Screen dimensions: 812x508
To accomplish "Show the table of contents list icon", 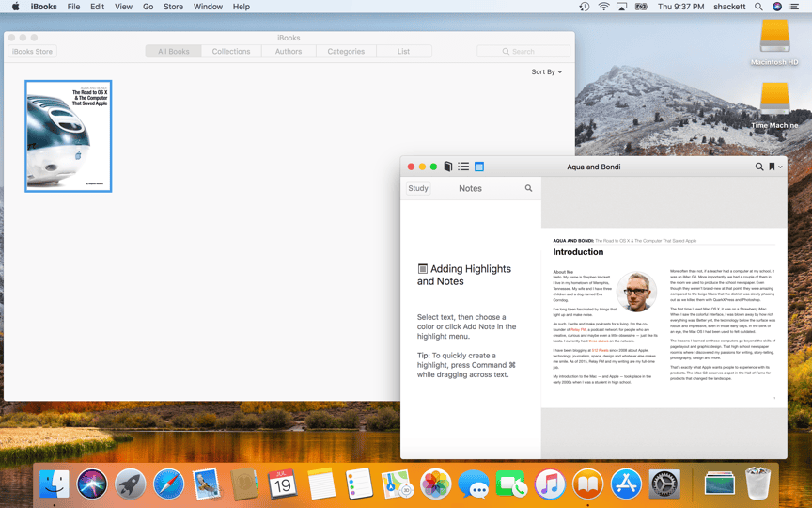I will tap(463, 167).
